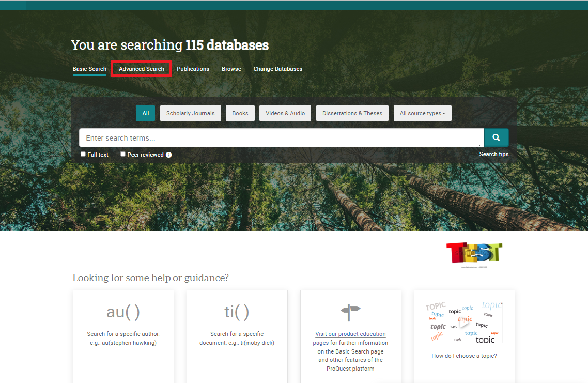Open the All source types dropdown

click(422, 113)
